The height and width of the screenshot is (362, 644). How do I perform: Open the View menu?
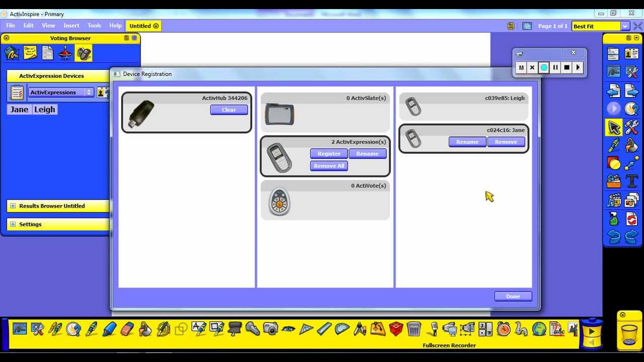48,26
